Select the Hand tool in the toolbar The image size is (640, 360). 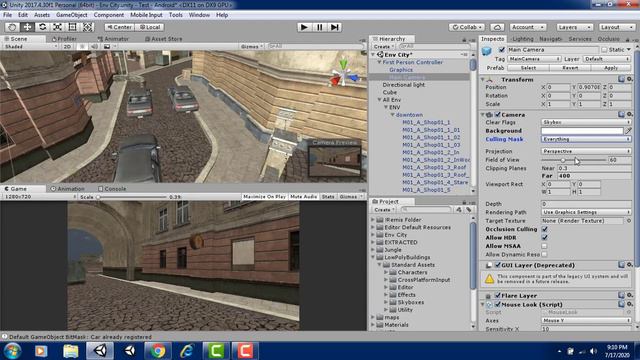[x=12, y=27]
